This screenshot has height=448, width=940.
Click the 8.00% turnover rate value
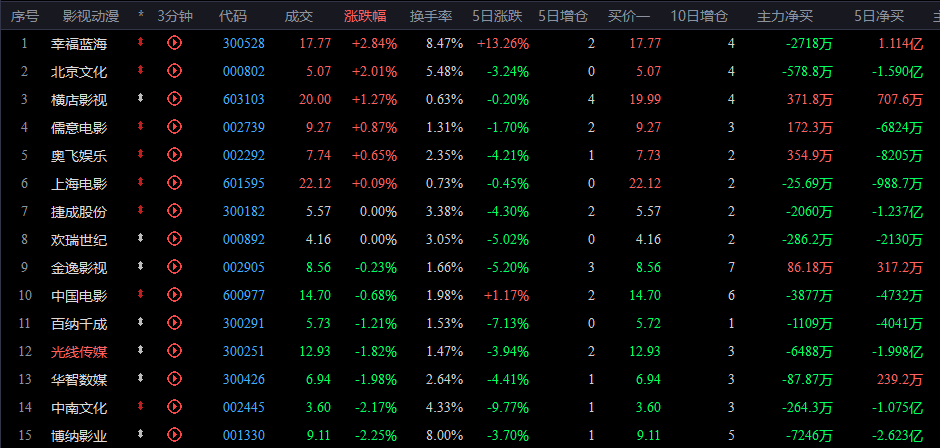point(445,435)
